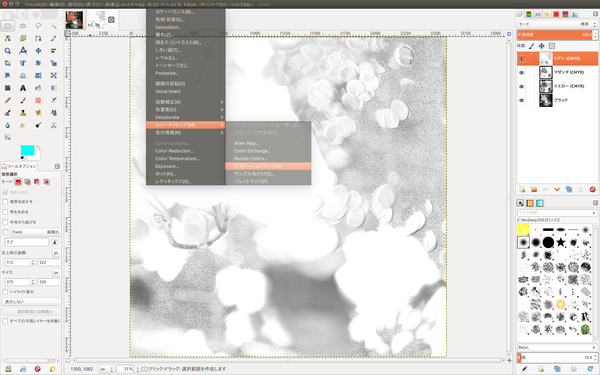The image size is (600, 375).
Task: Choose Rotate Colors... menu item
Action: pos(268,158)
